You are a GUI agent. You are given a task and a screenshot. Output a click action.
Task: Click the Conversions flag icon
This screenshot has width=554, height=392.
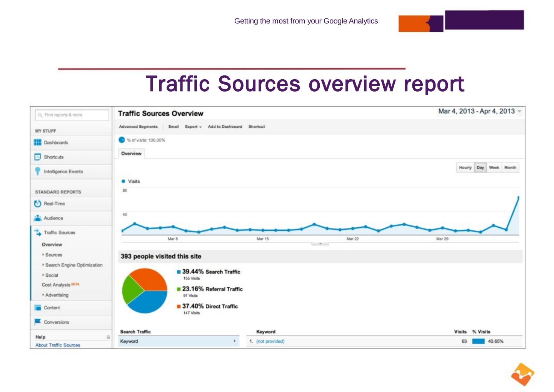[x=37, y=322]
